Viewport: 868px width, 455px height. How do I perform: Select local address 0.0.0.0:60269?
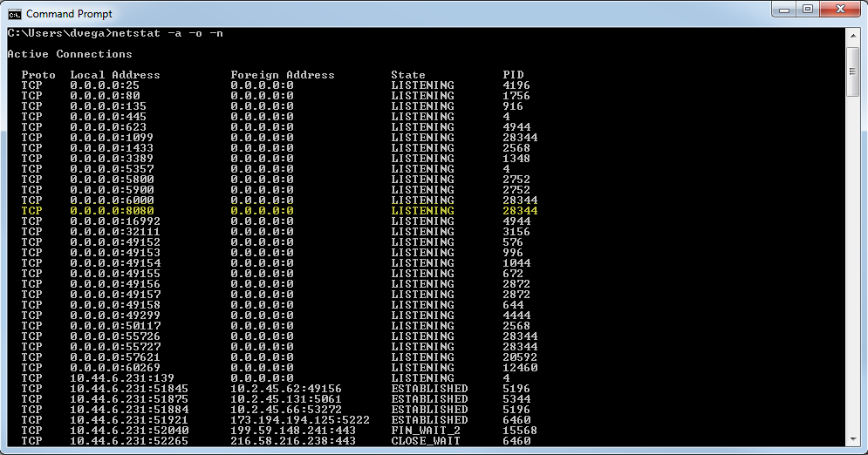point(115,368)
